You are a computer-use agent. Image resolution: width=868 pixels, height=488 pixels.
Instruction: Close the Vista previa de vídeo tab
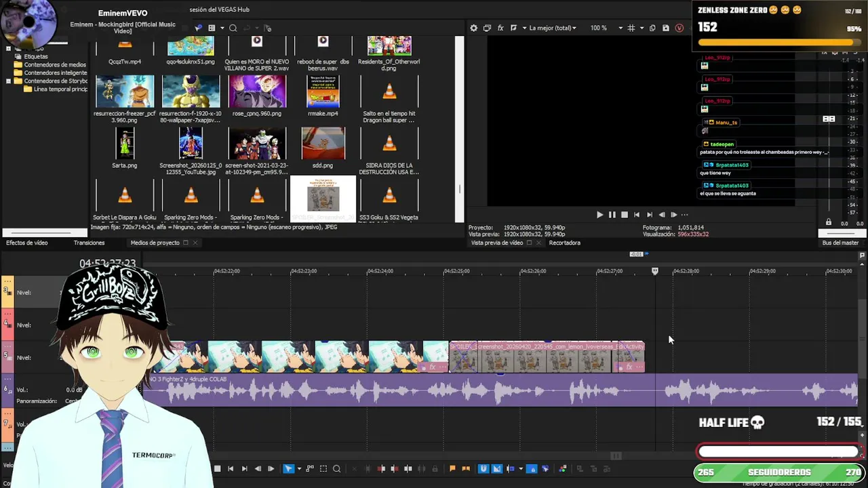point(538,243)
